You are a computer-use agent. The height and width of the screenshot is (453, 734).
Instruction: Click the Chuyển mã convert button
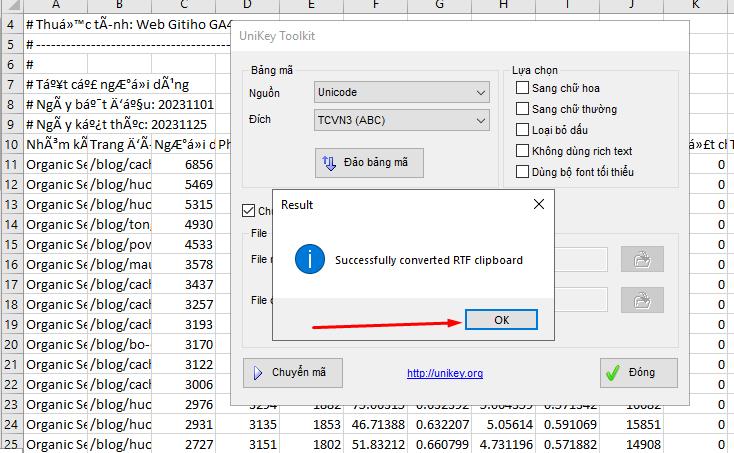[293, 373]
